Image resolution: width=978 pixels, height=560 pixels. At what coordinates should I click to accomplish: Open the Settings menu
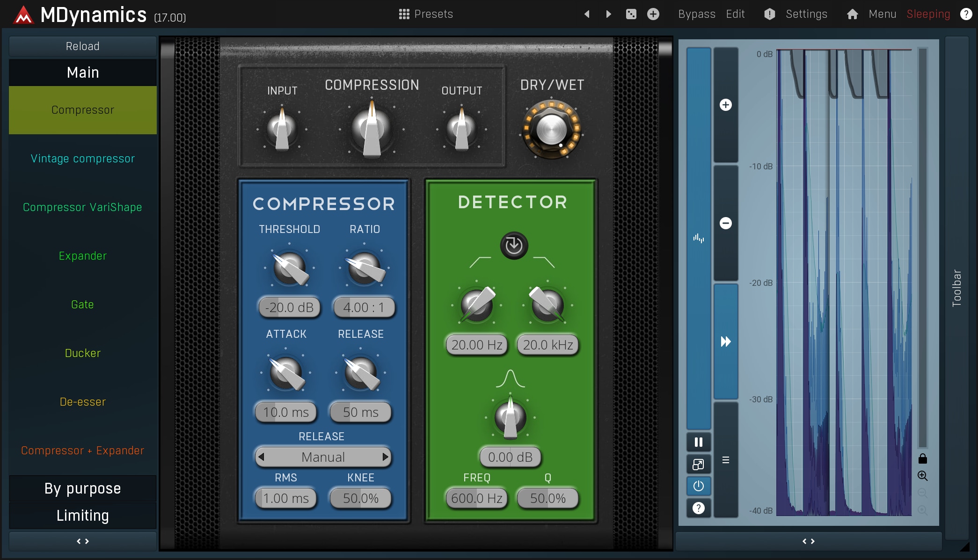(806, 14)
